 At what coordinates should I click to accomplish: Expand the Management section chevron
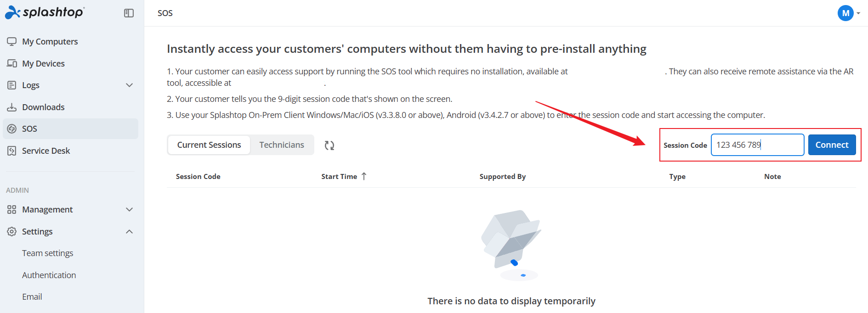(129, 209)
